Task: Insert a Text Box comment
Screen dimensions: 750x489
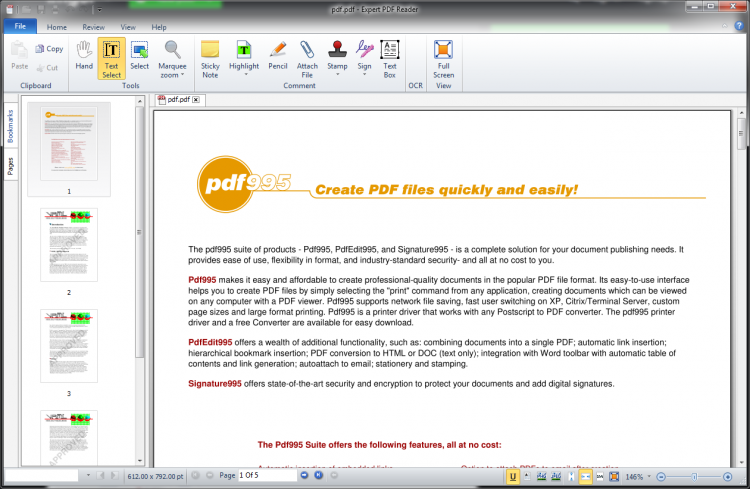Action: click(x=389, y=58)
